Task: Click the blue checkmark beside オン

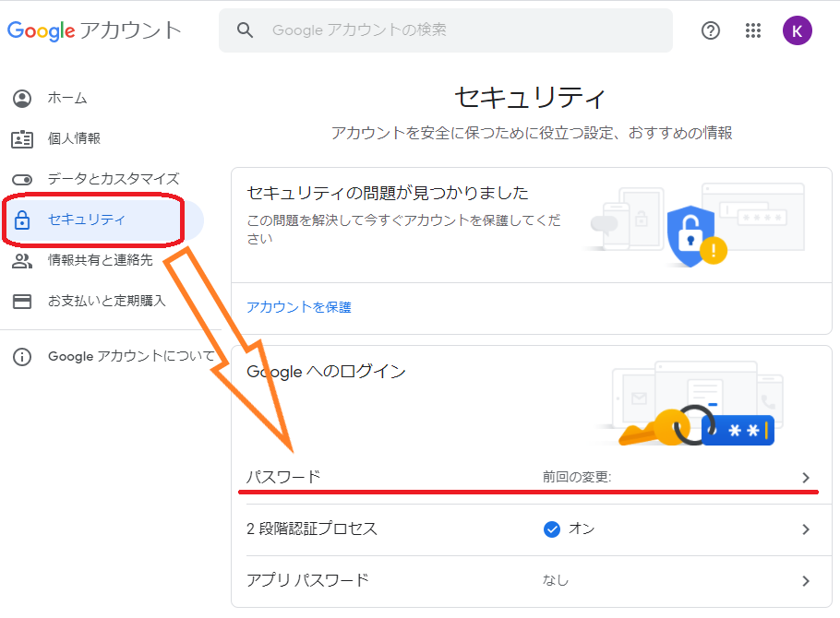Action: tap(552, 529)
